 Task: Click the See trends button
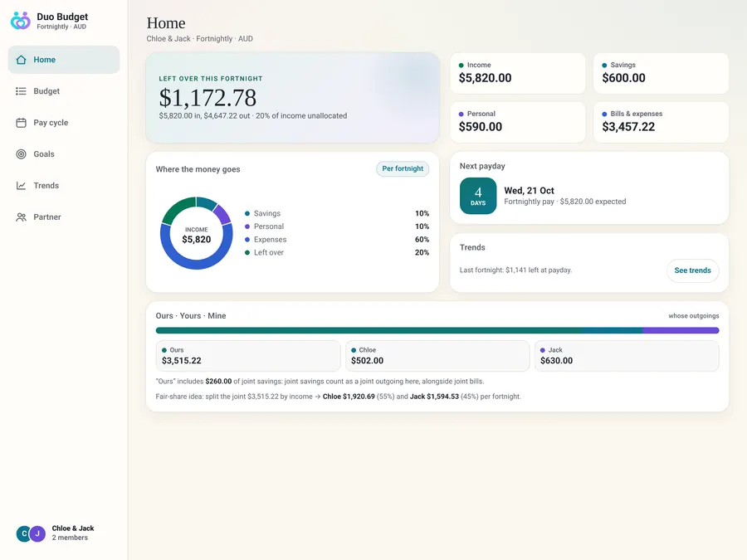pyautogui.click(x=692, y=270)
